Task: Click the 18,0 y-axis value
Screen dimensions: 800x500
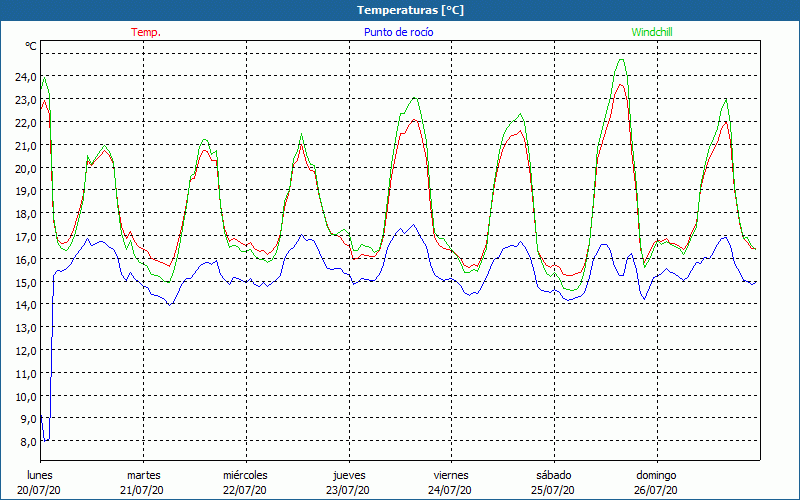Action: (26, 214)
